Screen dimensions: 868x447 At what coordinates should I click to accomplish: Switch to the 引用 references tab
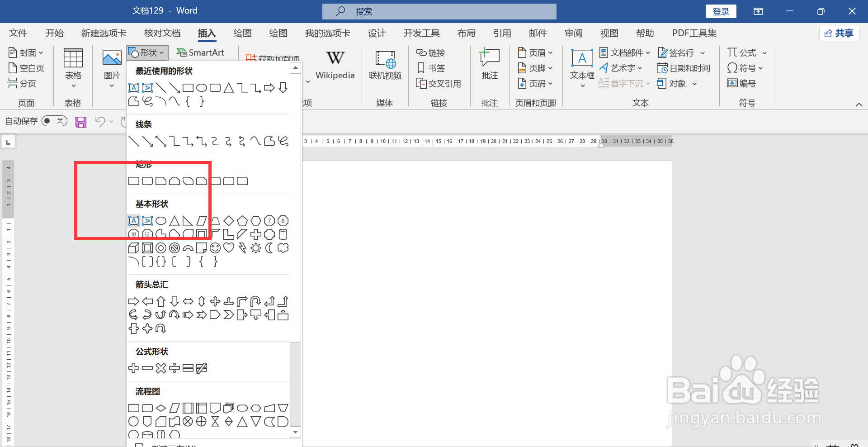(502, 33)
